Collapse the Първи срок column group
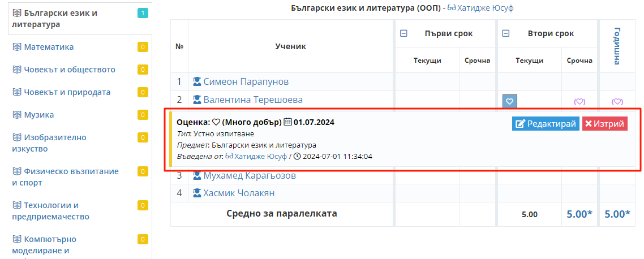This screenshot has height=259, width=644. pyautogui.click(x=403, y=33)
